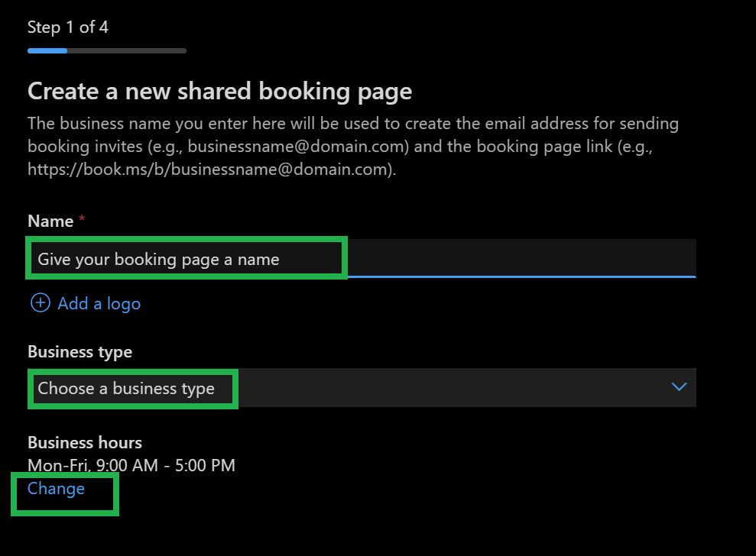
Task: Click the Business type label
Action: (x=80, y=352)
